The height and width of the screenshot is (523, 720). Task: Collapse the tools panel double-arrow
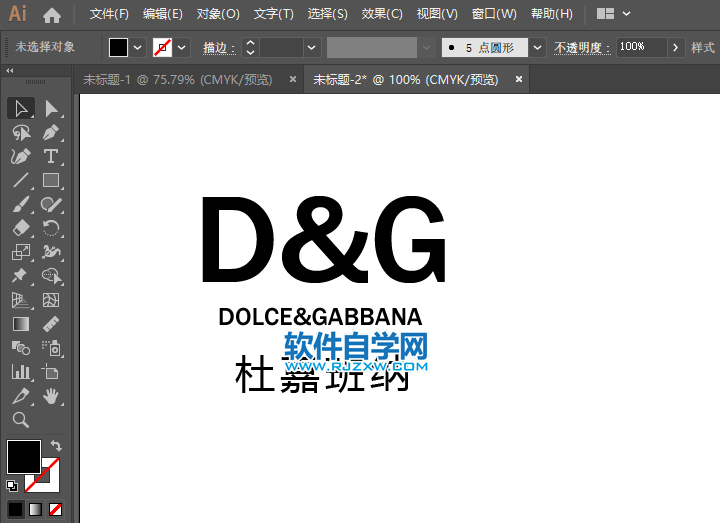[10, 71]
